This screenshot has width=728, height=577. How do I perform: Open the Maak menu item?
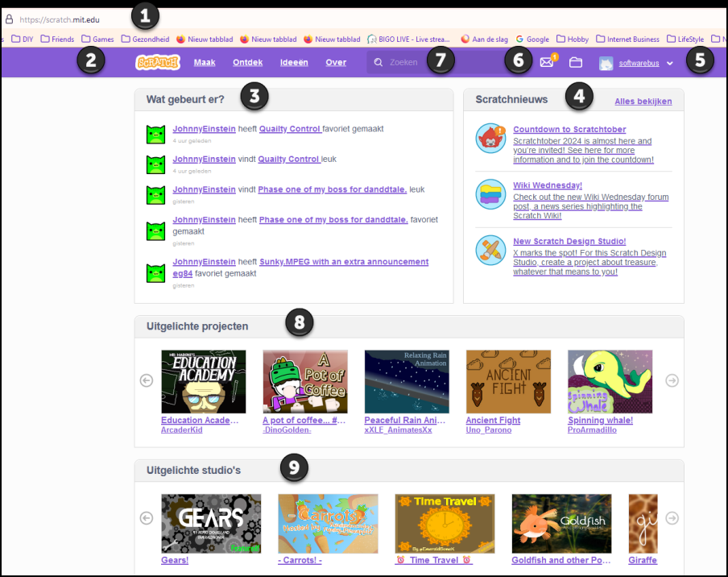click(x=205, y=62)
